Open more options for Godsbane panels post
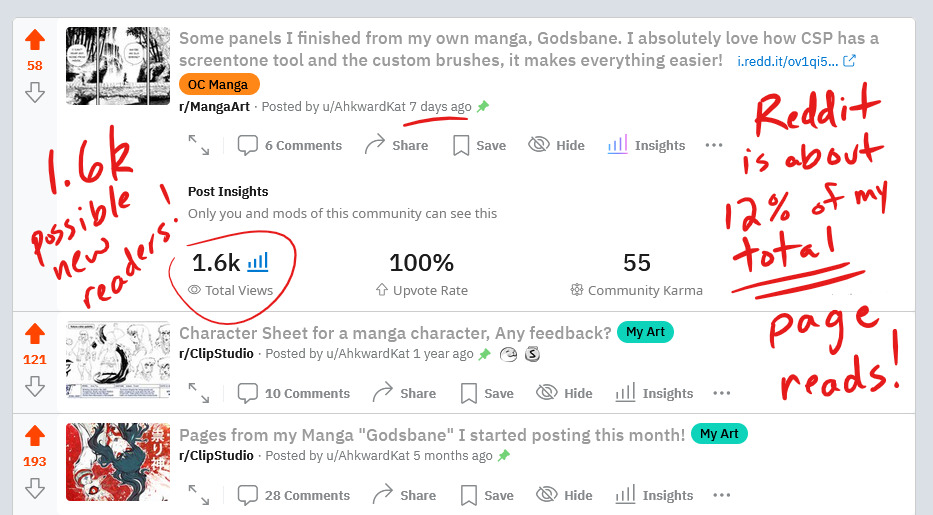This screenshot has height=515, width=933. point(713,145)
